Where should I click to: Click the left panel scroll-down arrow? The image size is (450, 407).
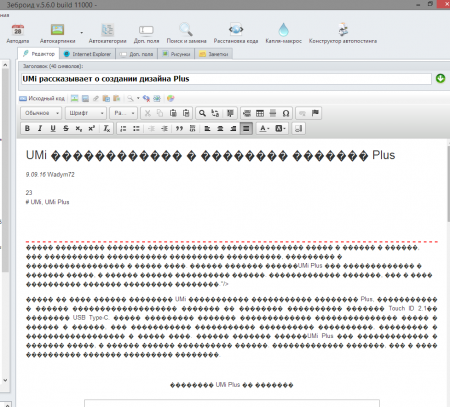pos(5,380)
